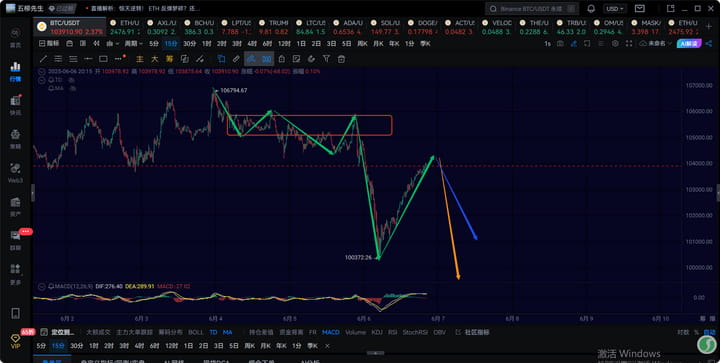Add a new ticker with plus button
This screenshot has width=720, height=363.
pyautogui.click(x=709, y=27)
